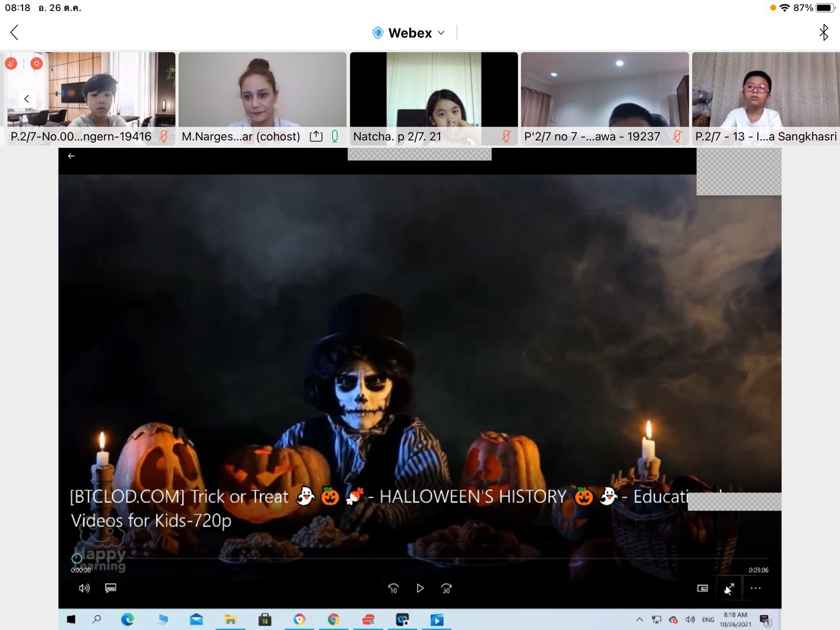Switch to mini view in player
Image resolution: width=840 pixels, height=630 pixels.
coord(703,589)
